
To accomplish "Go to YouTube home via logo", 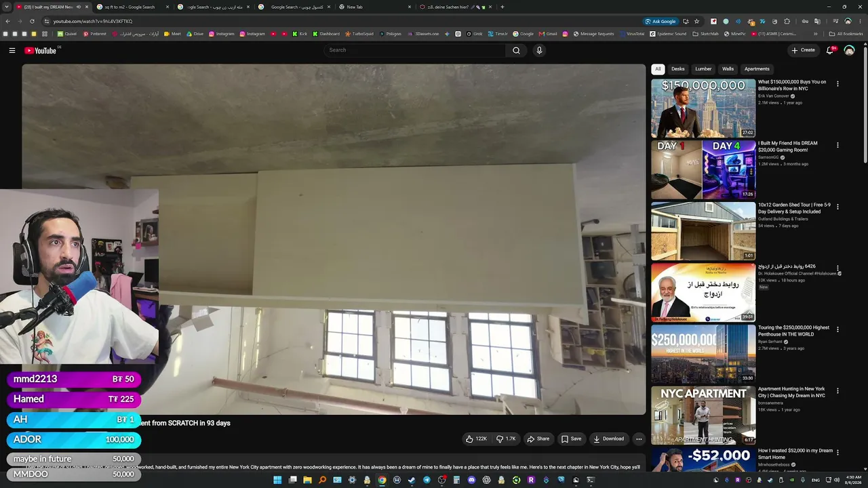I will (x=41, y=50).
